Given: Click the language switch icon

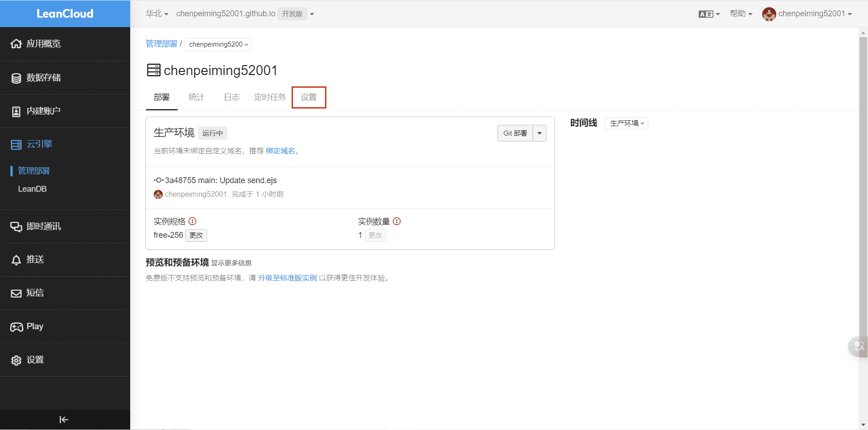Looking at the screenshot, I should [x=706, y=14].
